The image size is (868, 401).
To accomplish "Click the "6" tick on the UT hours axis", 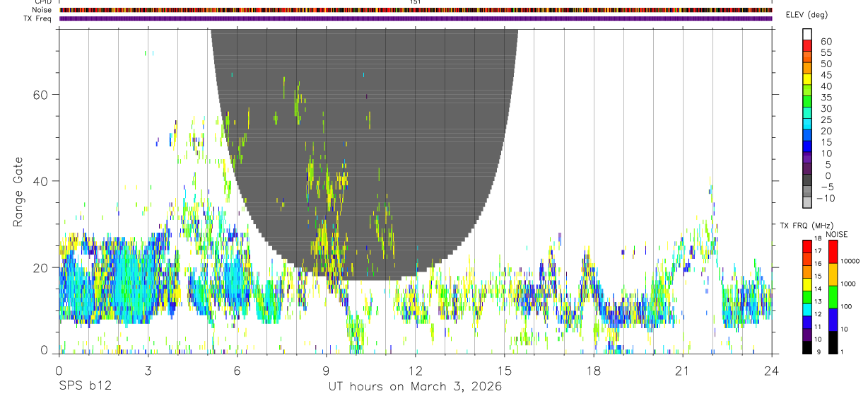I will click(237, 371).
